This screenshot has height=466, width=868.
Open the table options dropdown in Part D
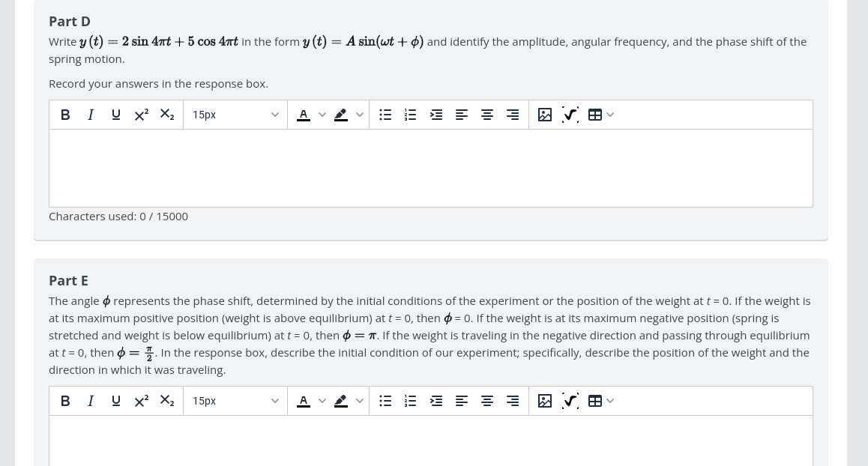click(609, 115)
